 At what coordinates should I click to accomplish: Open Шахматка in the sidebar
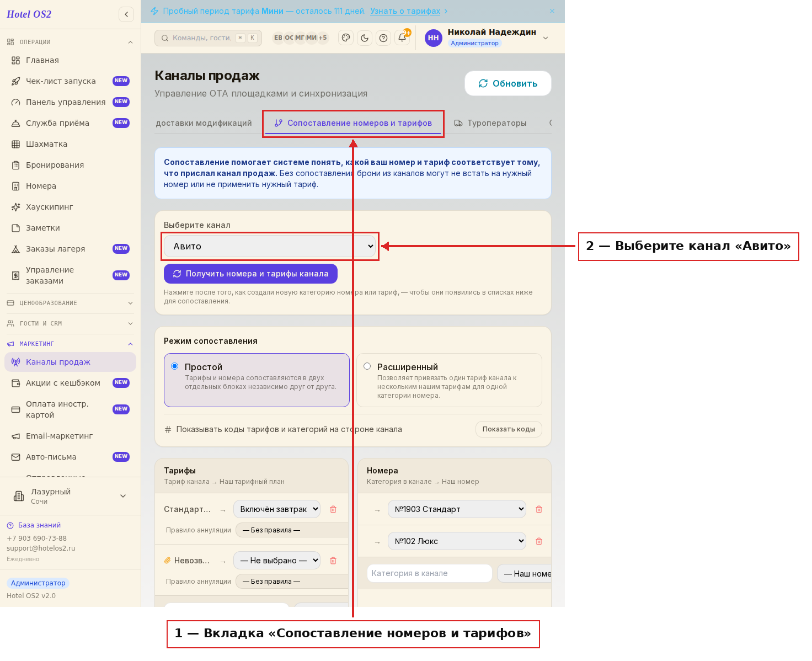[x=70, y=144]
